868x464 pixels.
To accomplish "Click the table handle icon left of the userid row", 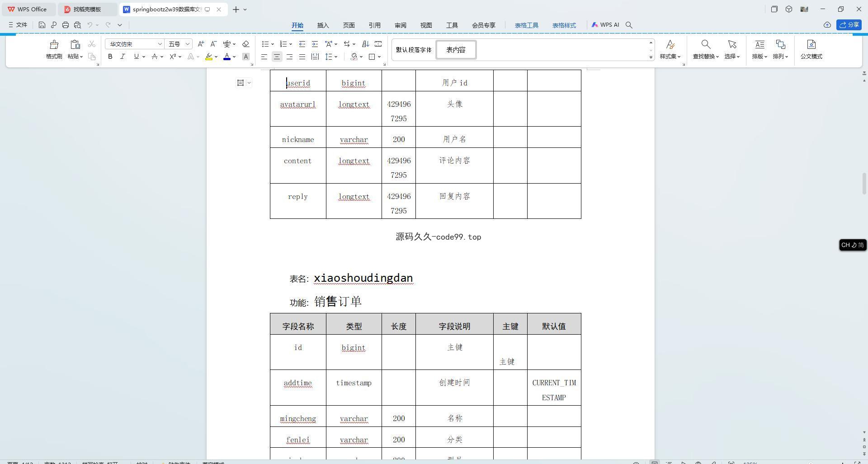I will click(x=241, y=83).
